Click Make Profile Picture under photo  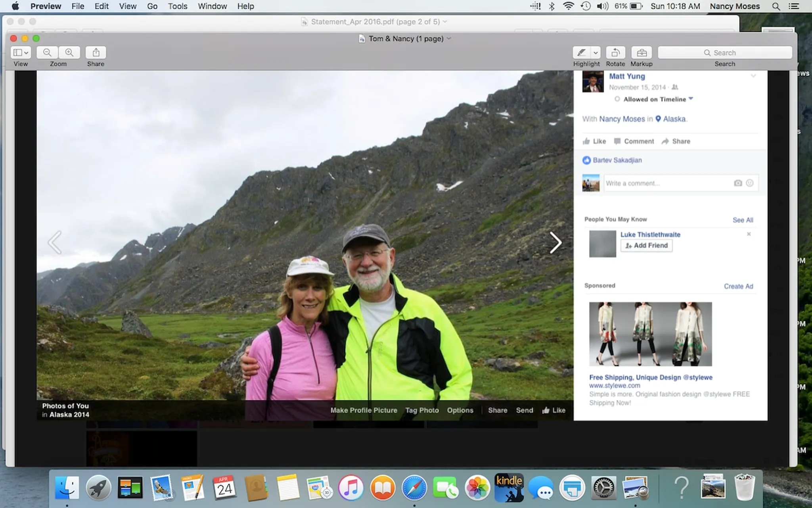(x=364, y=410)
